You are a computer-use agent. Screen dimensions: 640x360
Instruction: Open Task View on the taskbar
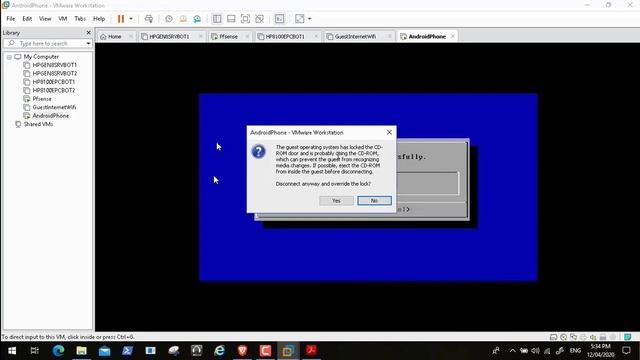coord(35,351)
